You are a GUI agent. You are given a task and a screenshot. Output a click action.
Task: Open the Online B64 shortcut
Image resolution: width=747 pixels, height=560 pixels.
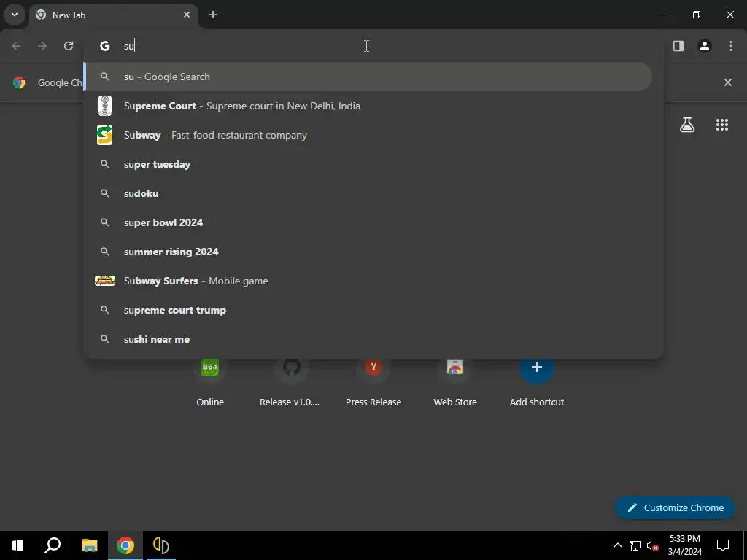point(210,383)
